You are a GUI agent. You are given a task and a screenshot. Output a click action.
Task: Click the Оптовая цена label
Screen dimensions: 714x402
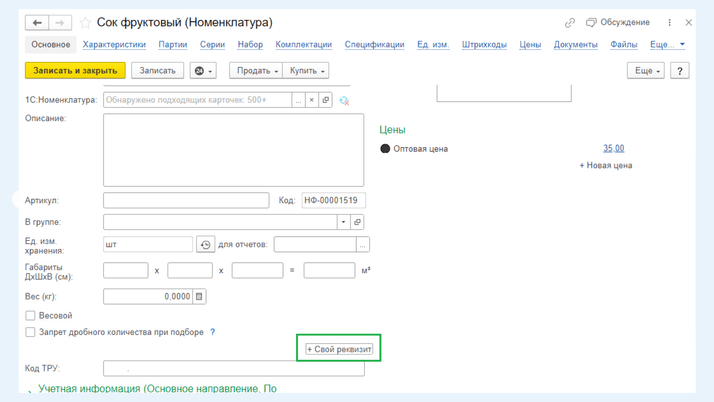click(421, 149)
